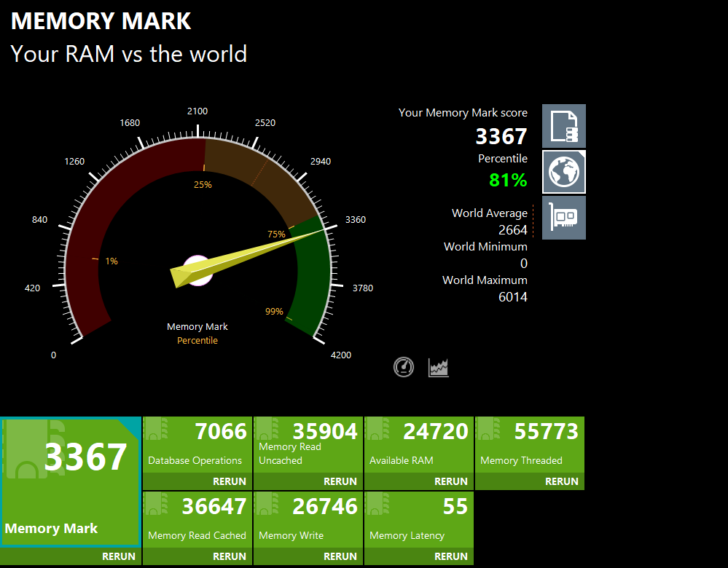Click the 2100 gauge scale label
This screenshot has width=728, height=568.
(x=197, y=111)
